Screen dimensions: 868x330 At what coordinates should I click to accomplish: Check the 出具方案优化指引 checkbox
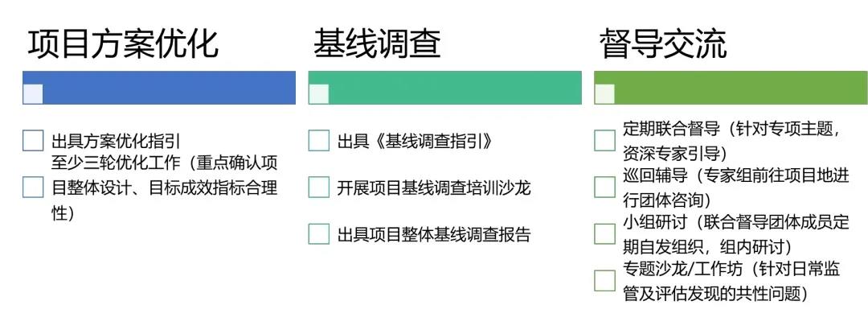pyautogui.click(x=33, y=141)
